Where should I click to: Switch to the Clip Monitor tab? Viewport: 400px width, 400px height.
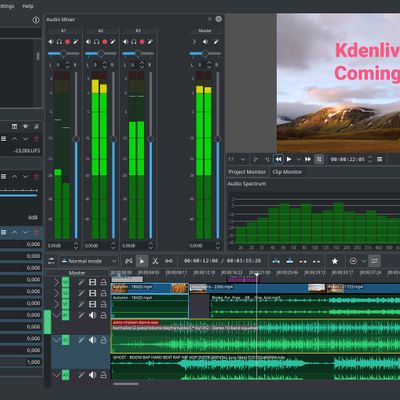click(x=287, y=172)
